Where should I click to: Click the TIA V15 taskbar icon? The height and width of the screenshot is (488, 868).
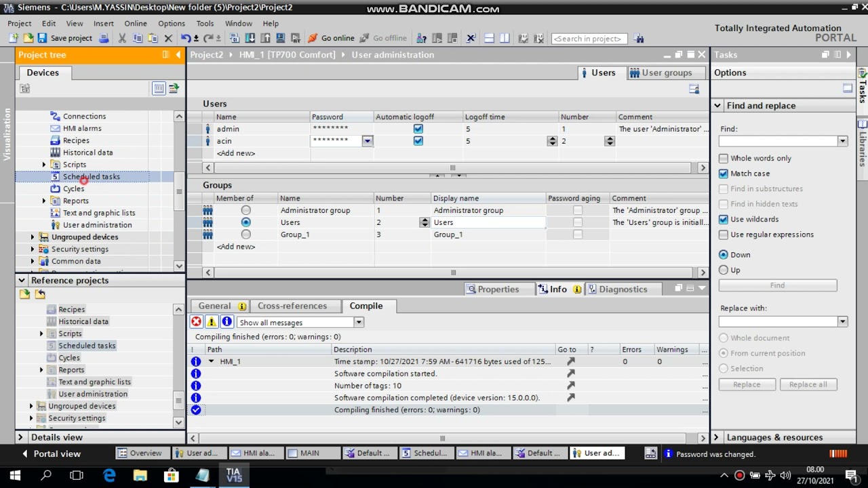[234, 476]
